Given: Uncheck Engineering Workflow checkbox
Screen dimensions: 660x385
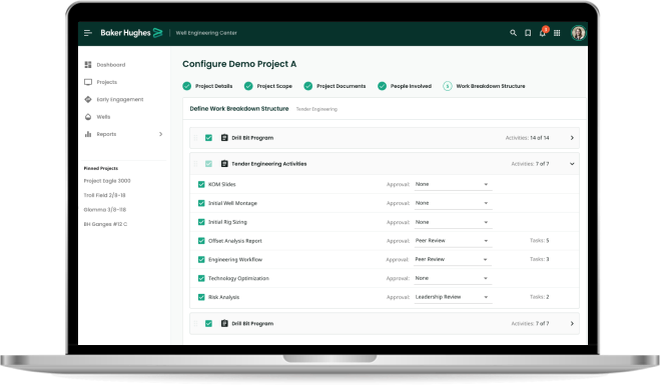Looking at the screenshot, I should 201,259.
